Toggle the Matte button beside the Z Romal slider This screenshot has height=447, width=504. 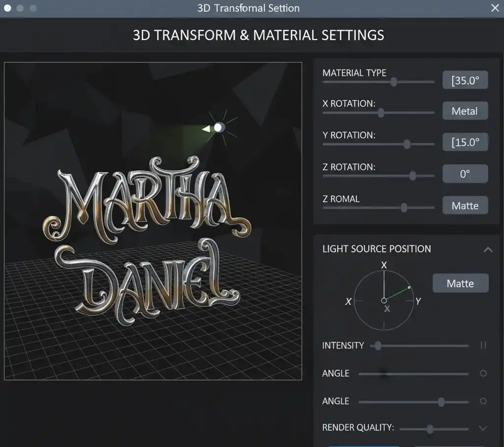(x=465, y=205)
